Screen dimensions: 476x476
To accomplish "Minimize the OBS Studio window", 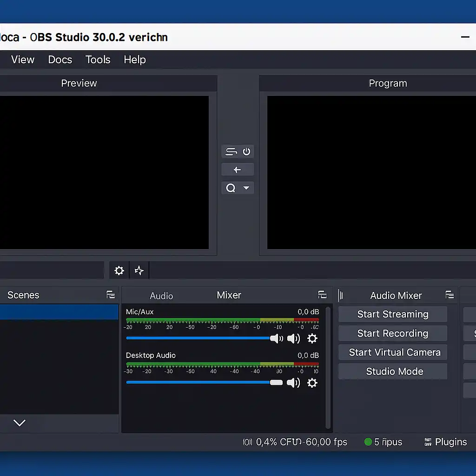I will click(x=465, y=37).
